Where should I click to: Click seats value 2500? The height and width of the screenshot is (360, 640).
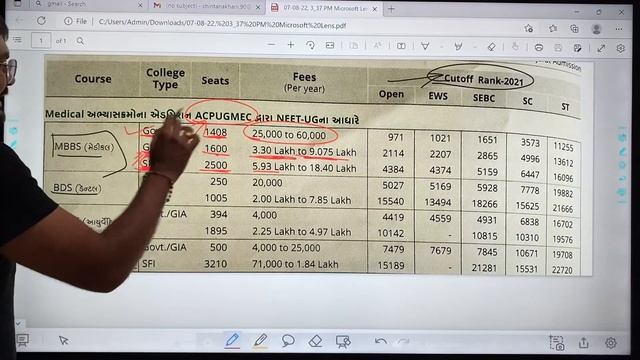pos(216,165)
